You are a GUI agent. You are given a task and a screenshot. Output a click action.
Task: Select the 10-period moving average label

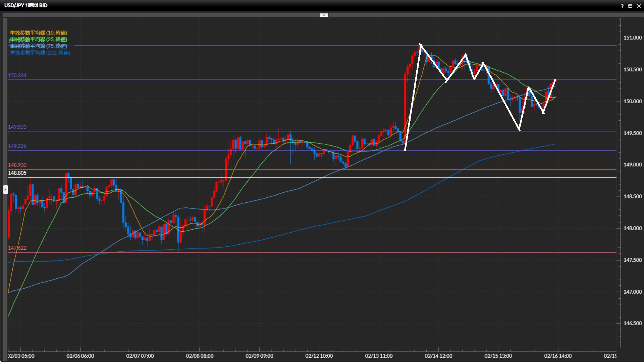(x=39, y=33)
